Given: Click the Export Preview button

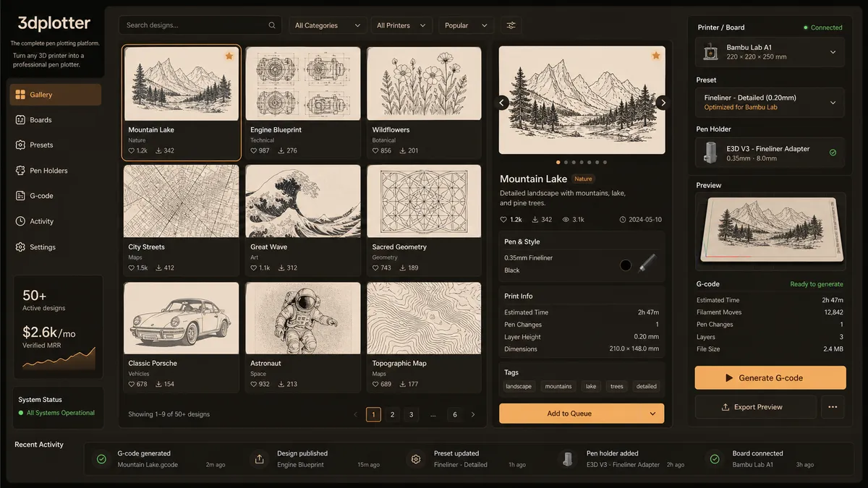Looking at the screenshot, I should (x=756, y=407).
